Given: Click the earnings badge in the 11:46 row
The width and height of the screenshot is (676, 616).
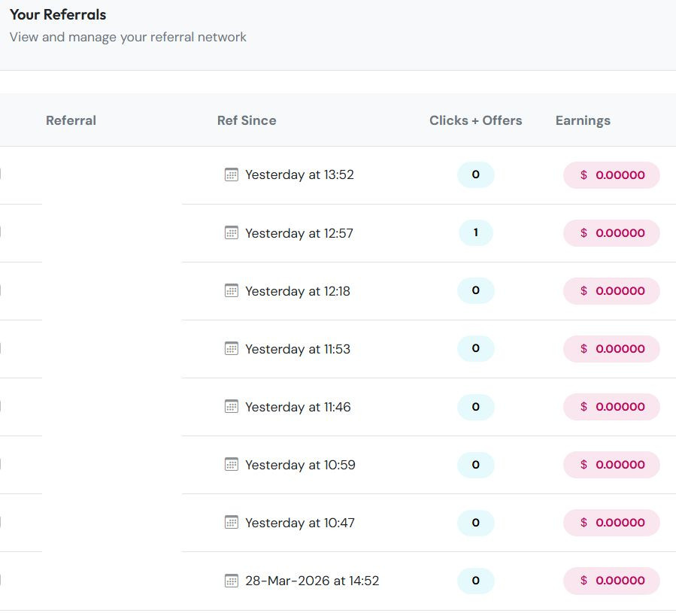Looking at the screenshot, I should point(611,407).
